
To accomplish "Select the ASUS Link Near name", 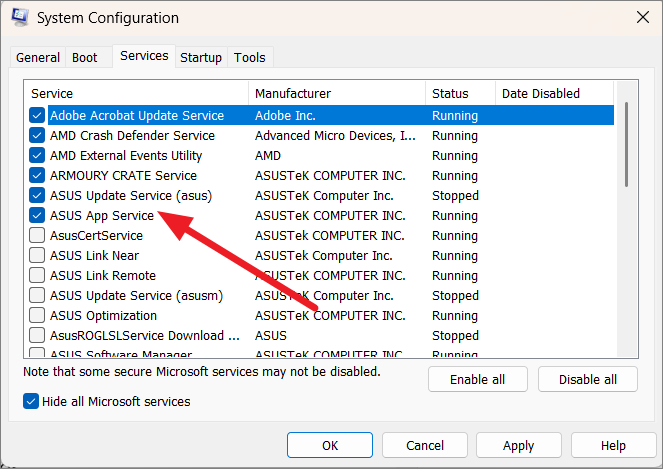I will point(94,255).
